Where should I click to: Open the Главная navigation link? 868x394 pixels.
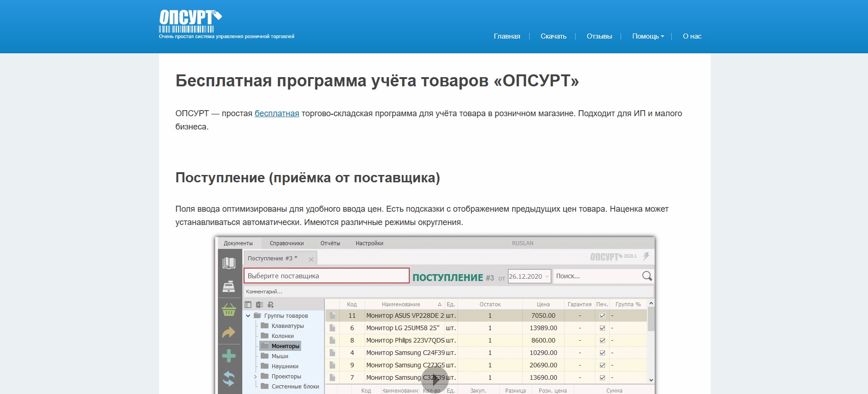click(x=507, y=36)
